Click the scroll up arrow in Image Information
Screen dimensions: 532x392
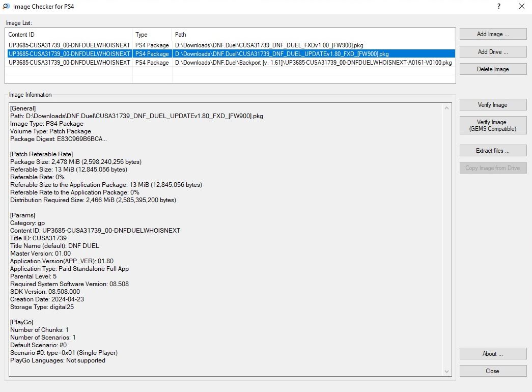tap(446, 108)
